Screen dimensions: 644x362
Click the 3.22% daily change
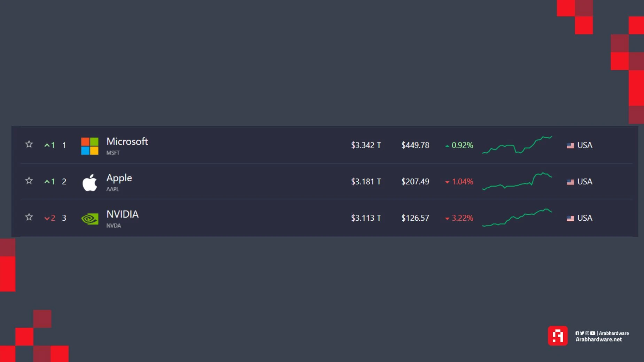[x=463, y=218]
